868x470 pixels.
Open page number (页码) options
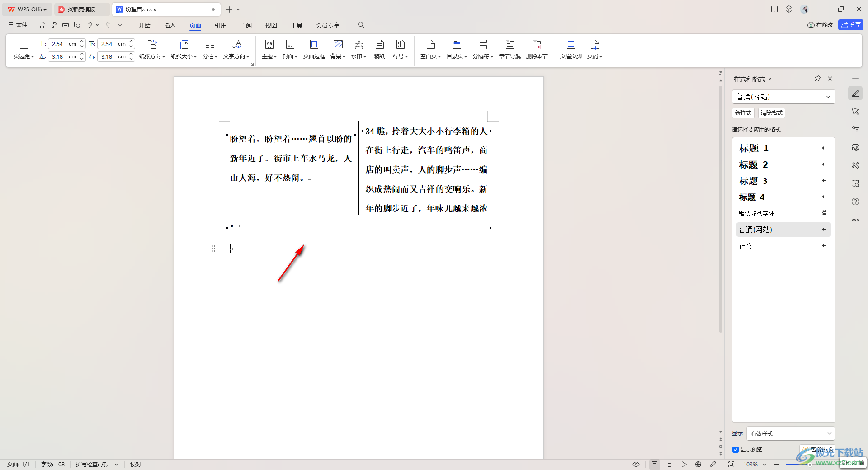(594, 49)
